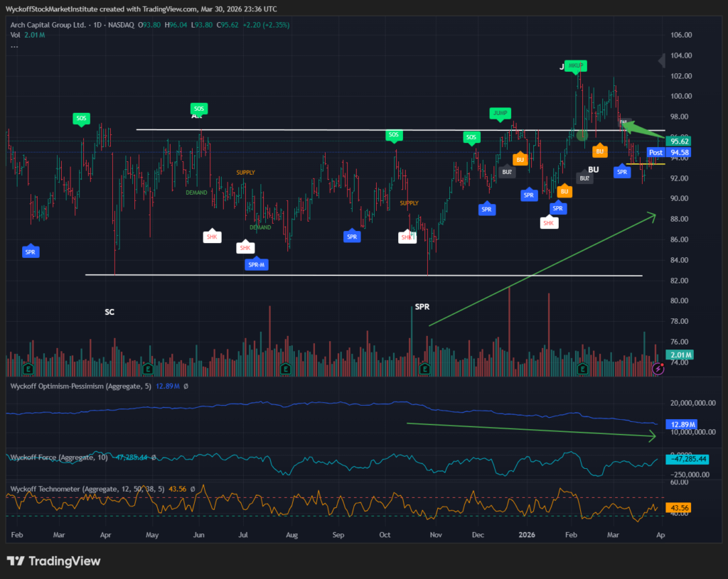The height and width of the screenshot is (579, 728).
Task: Click the blue SPR-M marker label
Action: [x=257, y=264]
